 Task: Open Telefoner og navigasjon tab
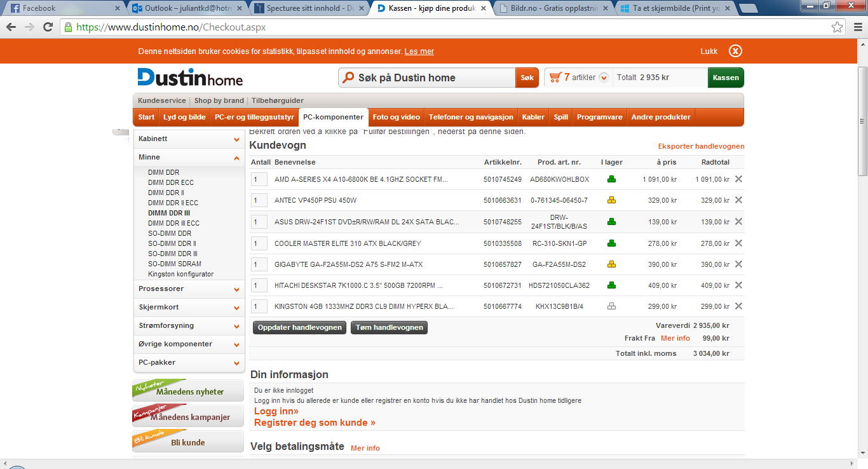pyautogui.click(x=471, y=117)
